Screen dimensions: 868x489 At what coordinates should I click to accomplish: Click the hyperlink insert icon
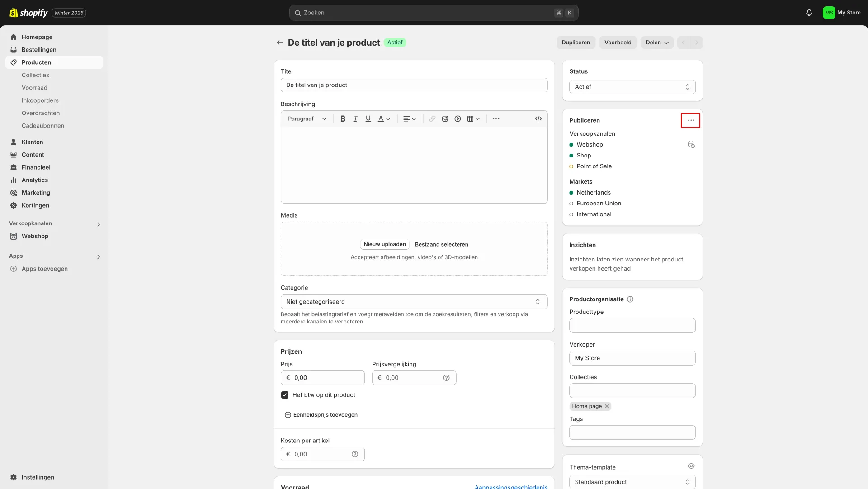(x=431, y=119)
